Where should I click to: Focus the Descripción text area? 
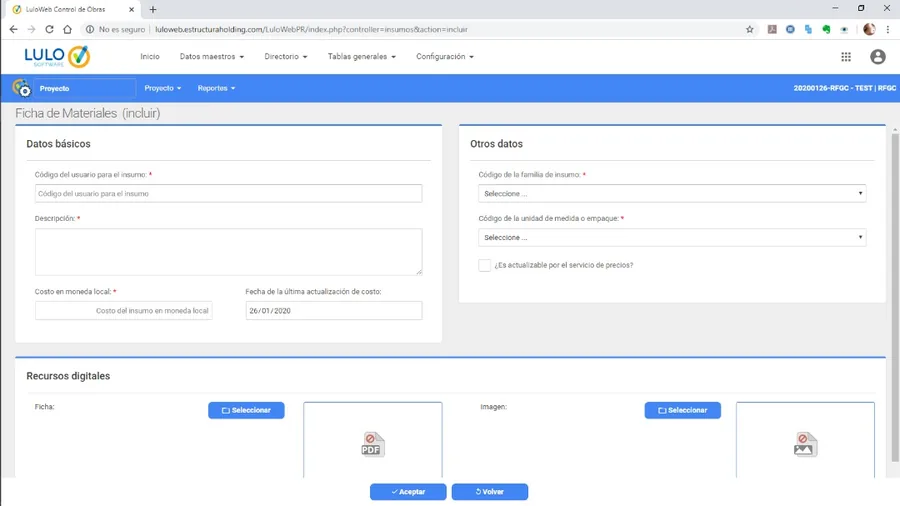(x=228, y=252)
